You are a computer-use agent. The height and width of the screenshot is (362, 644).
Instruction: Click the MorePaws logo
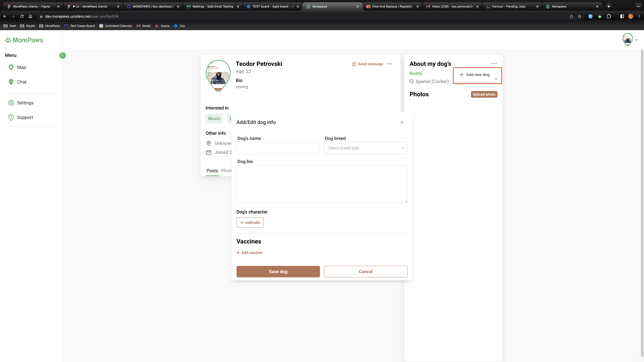(x=24, y=40)
